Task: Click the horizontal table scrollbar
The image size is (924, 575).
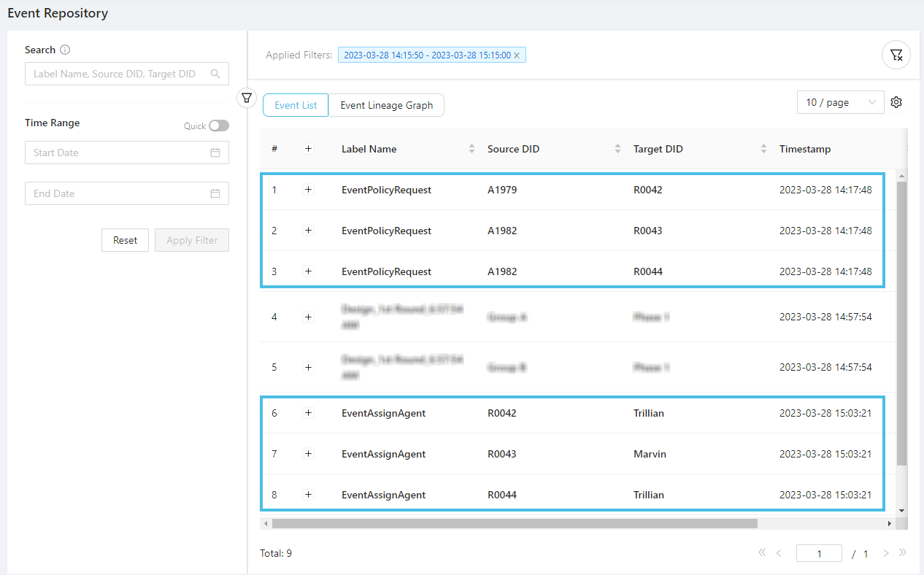Action: [x=515, y=523]
